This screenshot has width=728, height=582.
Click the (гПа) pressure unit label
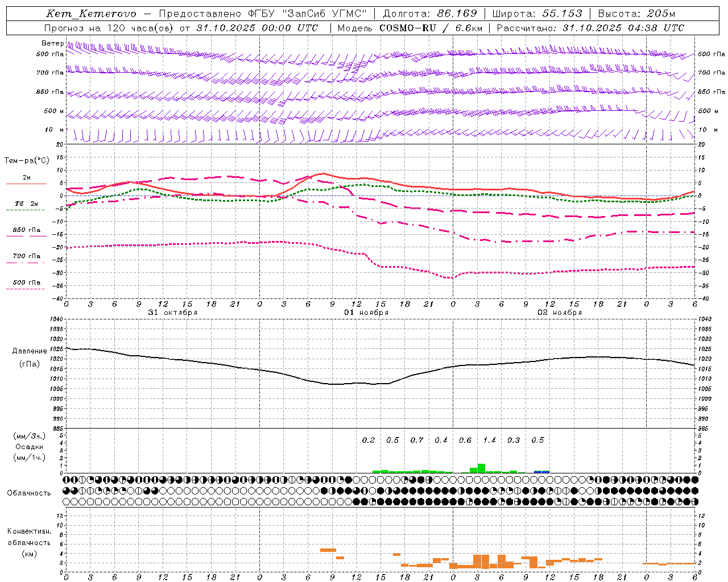coord(30,364)
